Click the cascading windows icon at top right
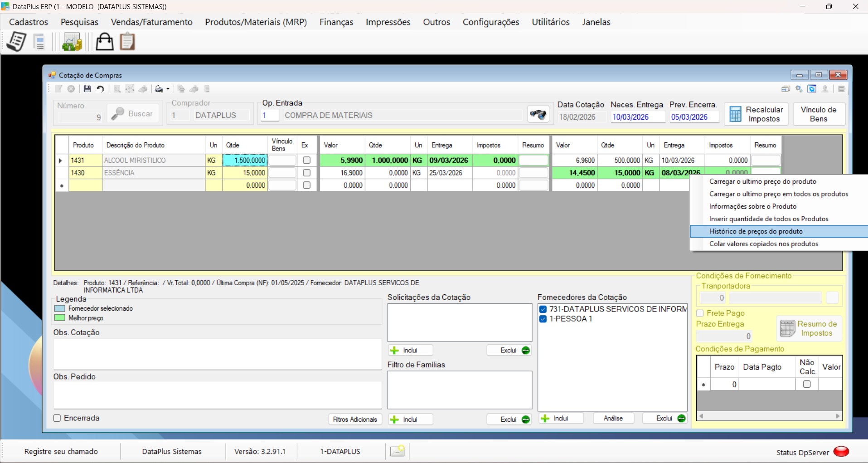 pyautogui.click(x=786, y=89)
